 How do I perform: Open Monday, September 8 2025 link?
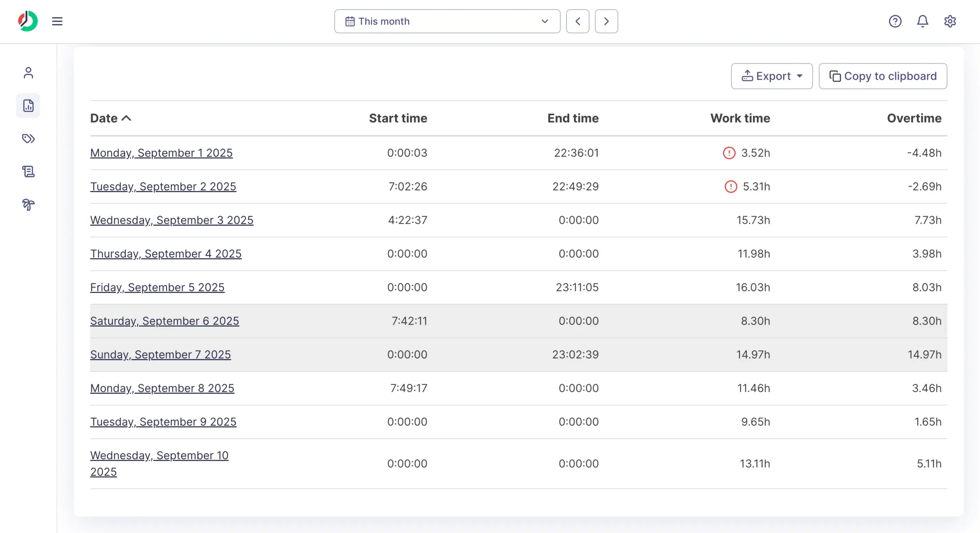162,388
